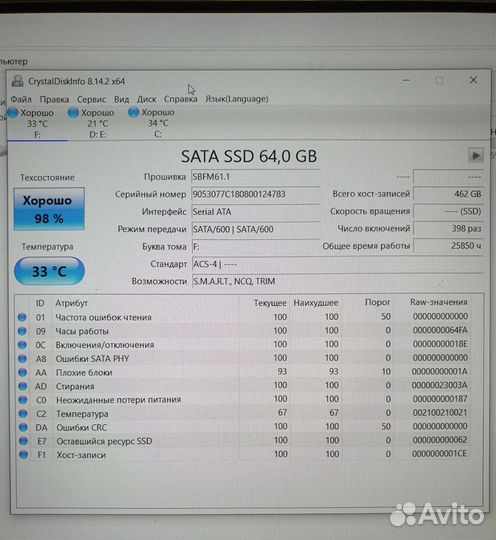
Task: Click the blue status orb for drive F:
Action: (x=13, y=113)
